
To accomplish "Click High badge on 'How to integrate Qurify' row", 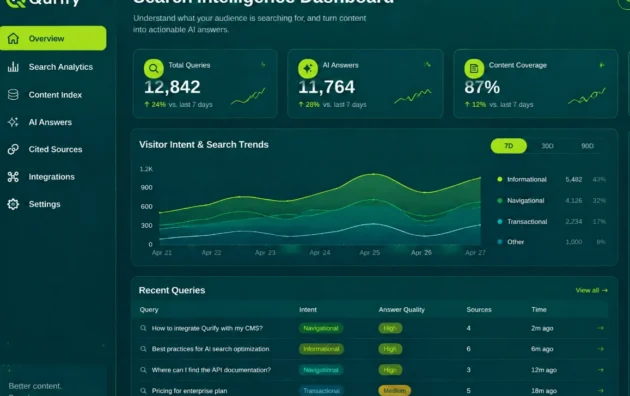I will tap(390, 328).
